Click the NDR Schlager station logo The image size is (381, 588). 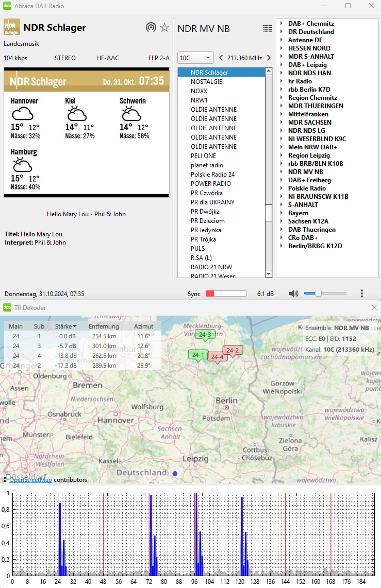(x=12, y=27)
